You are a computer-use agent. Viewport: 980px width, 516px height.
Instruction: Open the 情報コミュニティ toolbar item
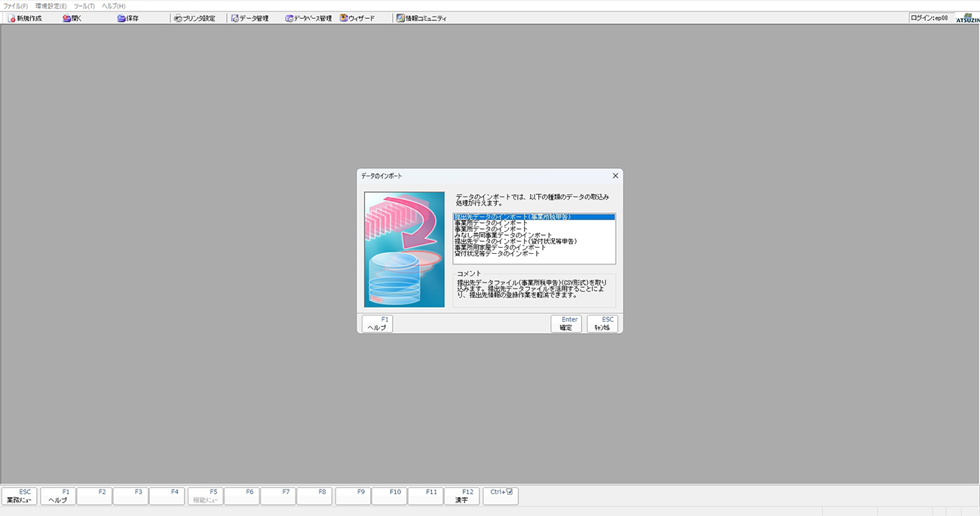tap(421, 18)
